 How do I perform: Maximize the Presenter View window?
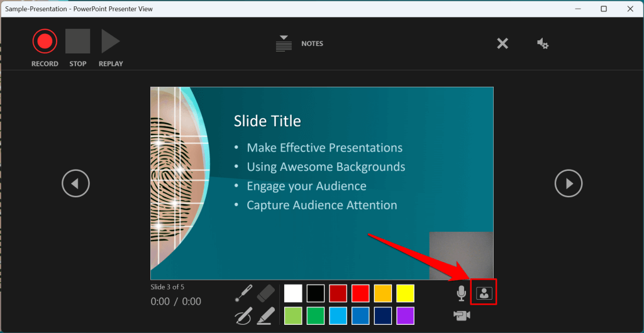[604, 9]
